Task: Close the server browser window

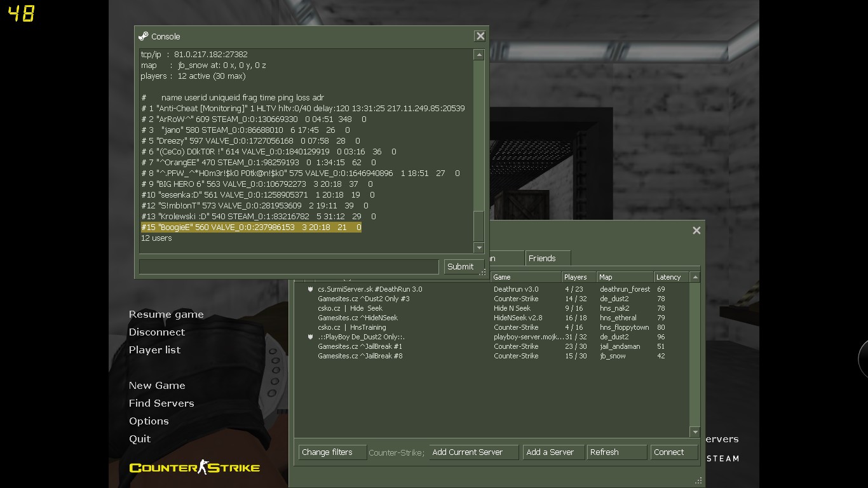Action: pyautogui.click(x=696, y=231)
